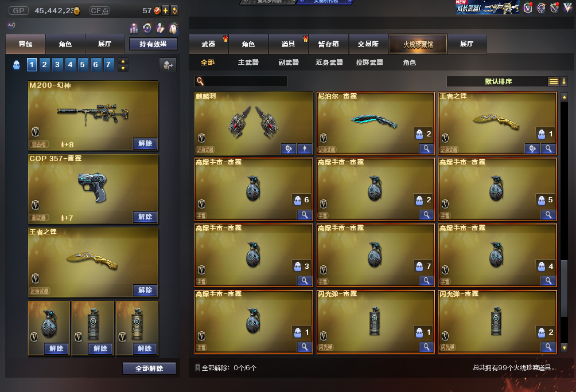The image size is (576, 392).
Task: Open the 交易所 tab
Action: tap(368, 44)
